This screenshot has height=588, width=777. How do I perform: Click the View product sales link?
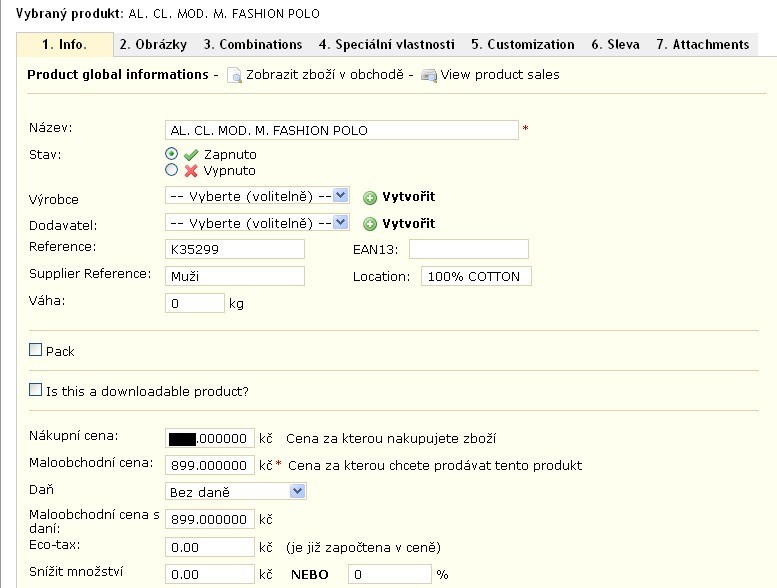(x=500, y=75)
